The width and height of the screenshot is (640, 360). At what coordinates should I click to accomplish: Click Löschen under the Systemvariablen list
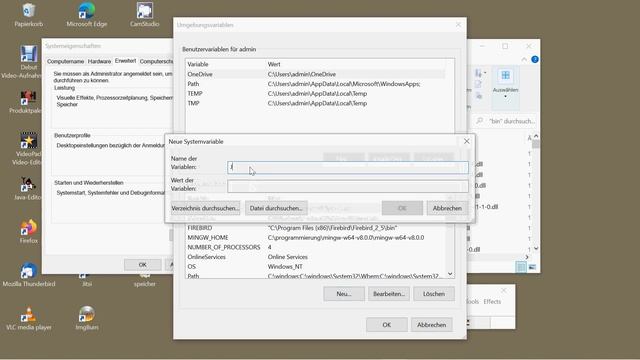(433, 294)
